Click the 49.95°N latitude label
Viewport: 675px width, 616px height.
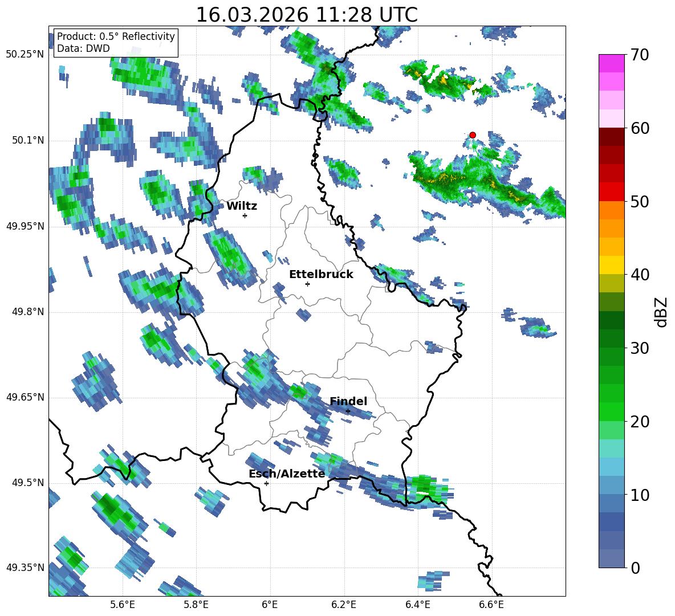coord(25,226)
